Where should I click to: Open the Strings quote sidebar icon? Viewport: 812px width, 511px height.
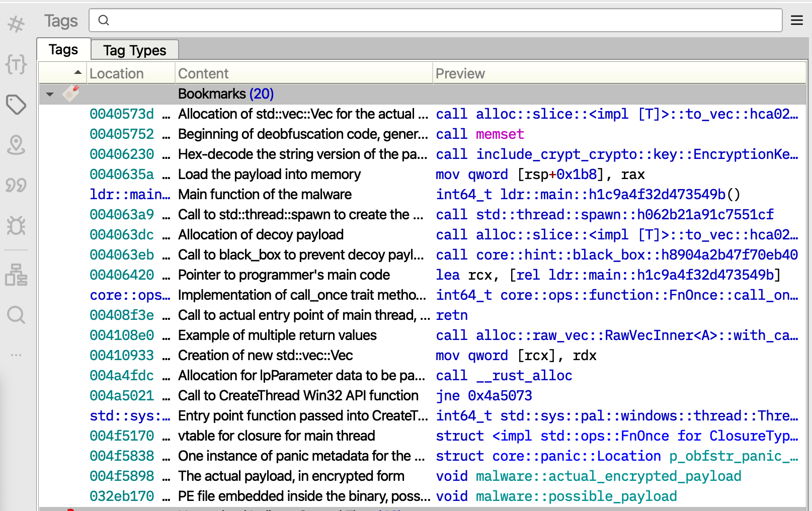click(x=16, y=185)
